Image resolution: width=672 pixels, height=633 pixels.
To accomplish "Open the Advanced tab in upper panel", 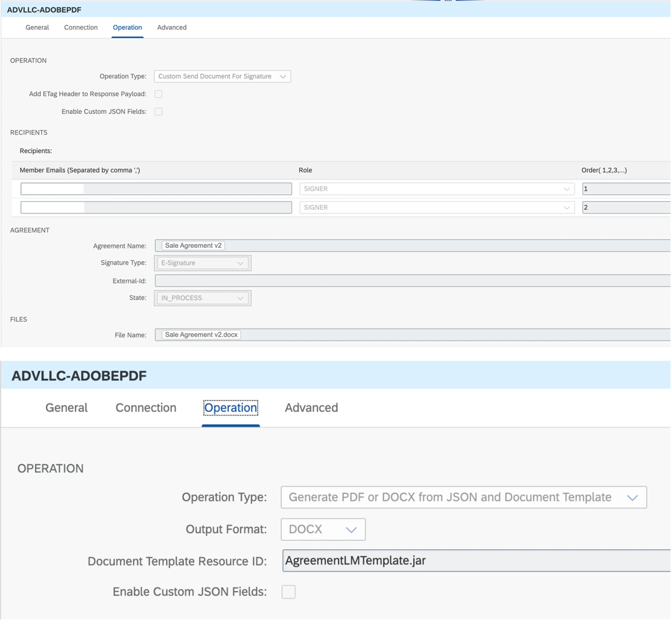I will [172, 27].
